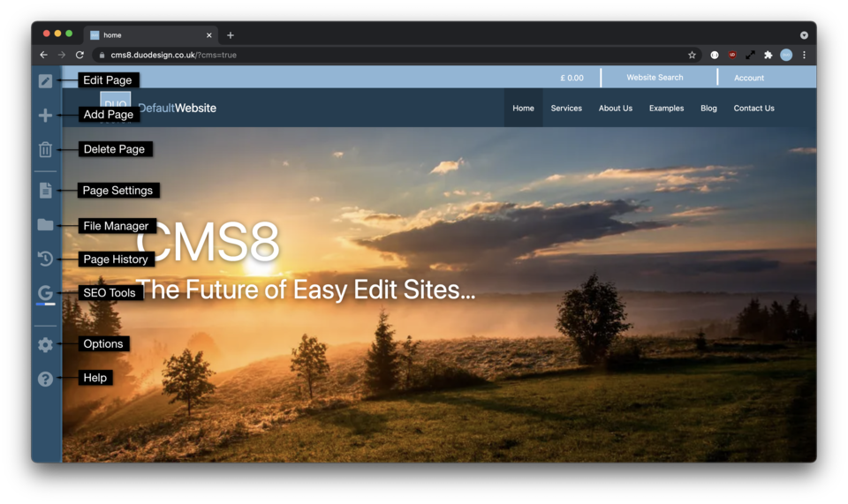Click the Edit Page pencil icon
Screen dimensions: 848x504
pos(45,81)
